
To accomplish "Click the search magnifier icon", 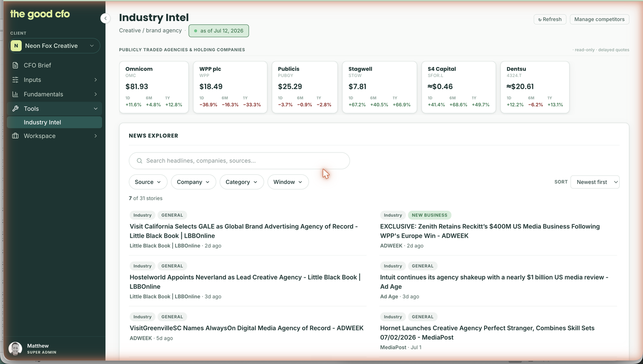I will coord(139,161).
